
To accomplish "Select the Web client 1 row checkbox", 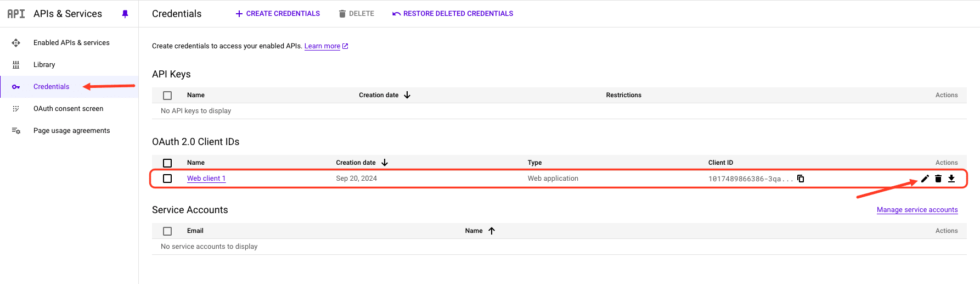I will click(167, 179).
